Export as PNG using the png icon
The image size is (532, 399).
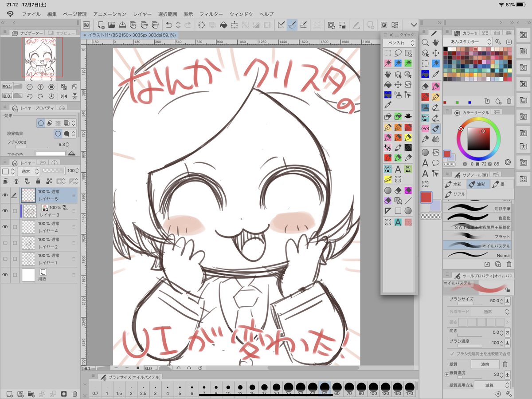point(145,25)
